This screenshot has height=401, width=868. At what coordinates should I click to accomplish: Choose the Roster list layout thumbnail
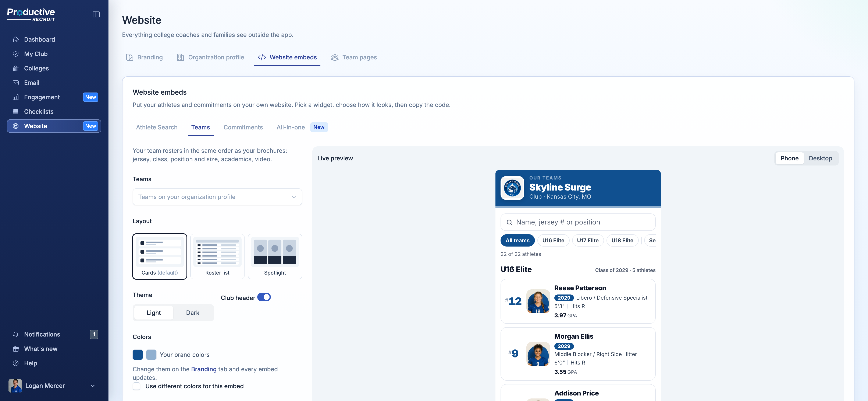[217, 256]
